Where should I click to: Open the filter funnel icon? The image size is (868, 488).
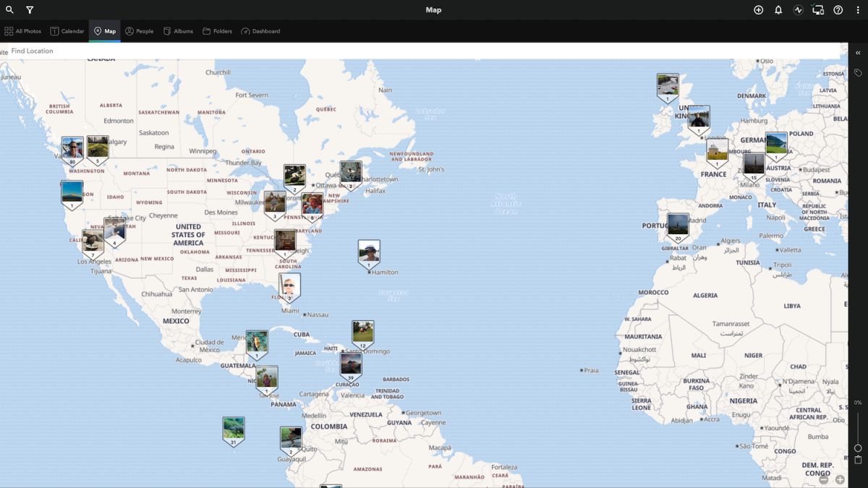30,10
